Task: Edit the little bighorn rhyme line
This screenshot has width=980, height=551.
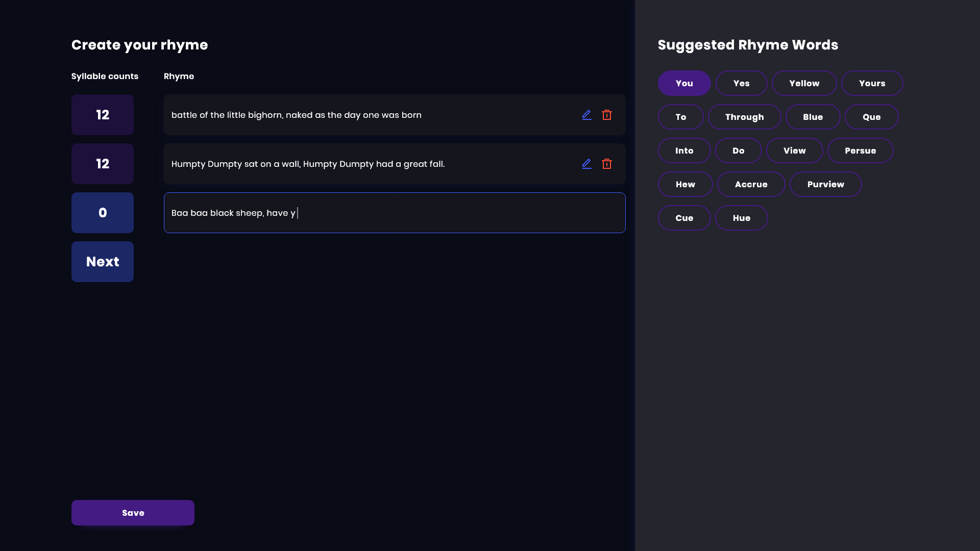Action: click(586, 115)
